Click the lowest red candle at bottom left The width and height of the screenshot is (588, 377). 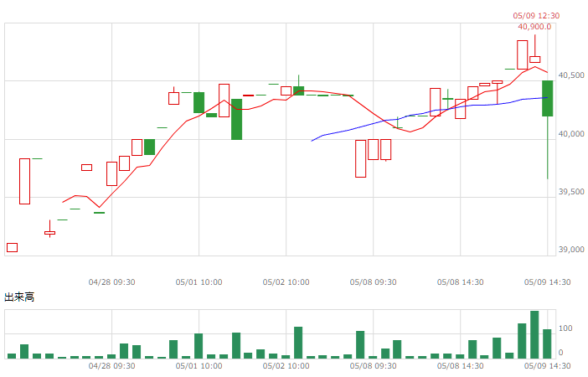(12, 248)
